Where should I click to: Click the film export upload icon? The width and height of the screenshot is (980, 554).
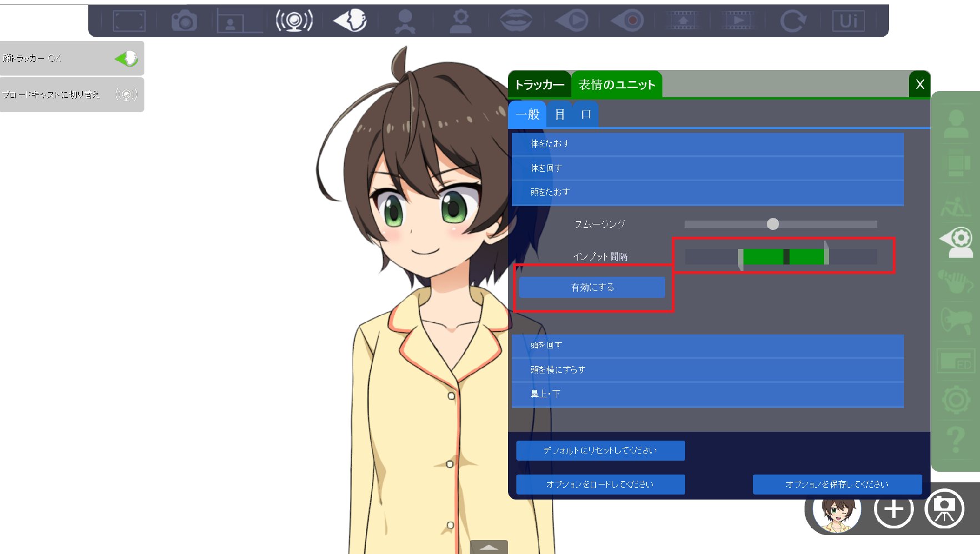pos(683,21)
